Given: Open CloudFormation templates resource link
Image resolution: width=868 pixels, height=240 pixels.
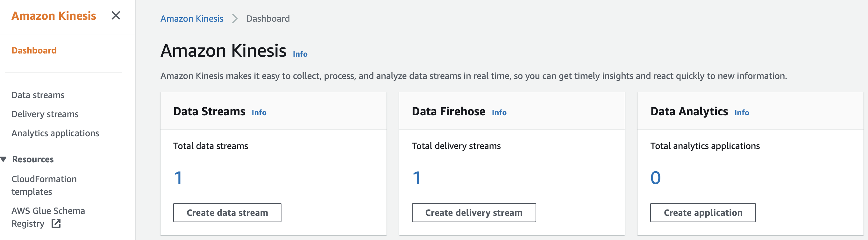Looking at the screenshot, I should click(44, 185).
